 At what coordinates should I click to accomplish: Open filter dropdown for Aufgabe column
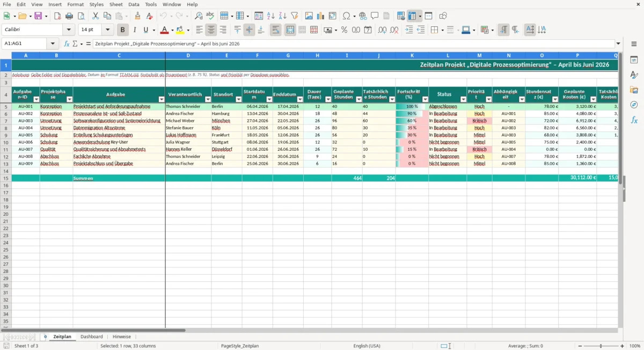click(162, 99)
